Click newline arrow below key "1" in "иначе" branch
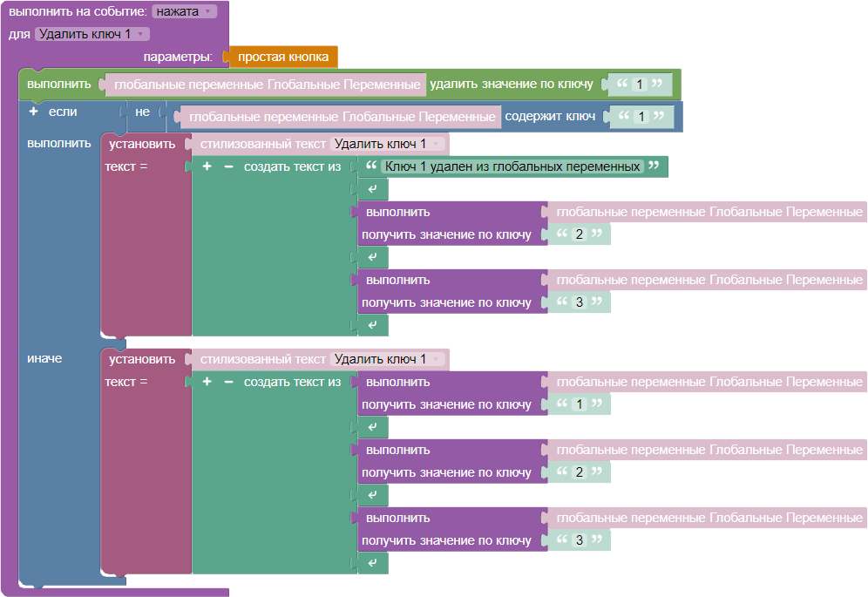868x597 pixels. pos(373,427)
